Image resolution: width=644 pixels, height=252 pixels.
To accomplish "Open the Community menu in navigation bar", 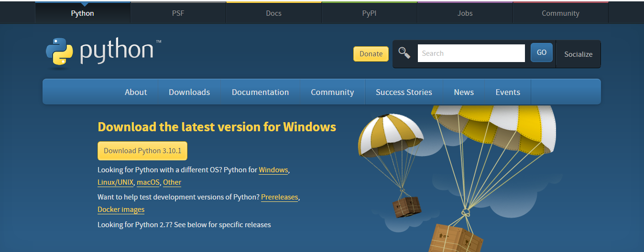I will click(332, 92).
